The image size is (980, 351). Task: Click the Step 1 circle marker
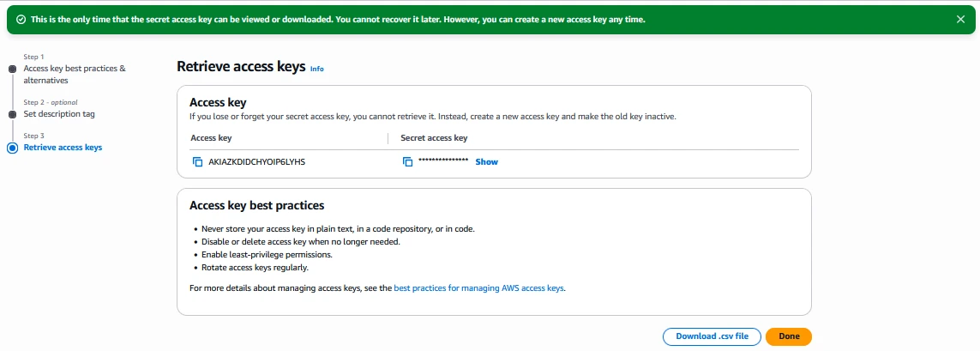(12, 69)
